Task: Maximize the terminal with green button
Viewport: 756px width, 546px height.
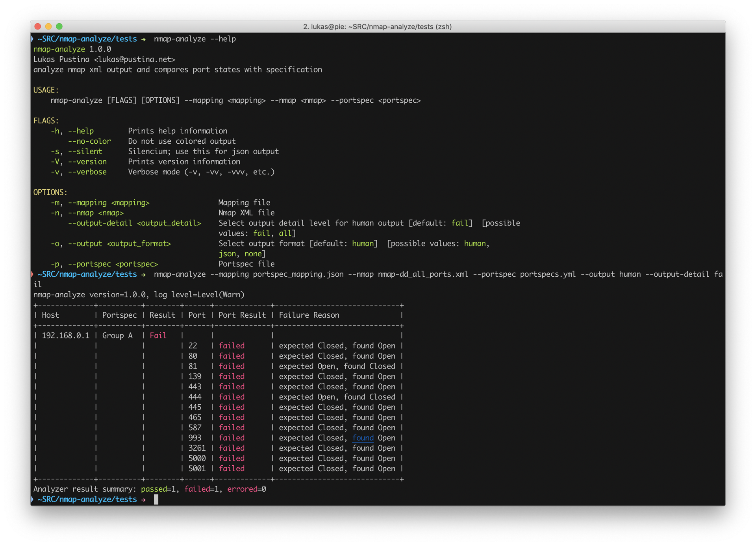Action: tap(59, 26)
